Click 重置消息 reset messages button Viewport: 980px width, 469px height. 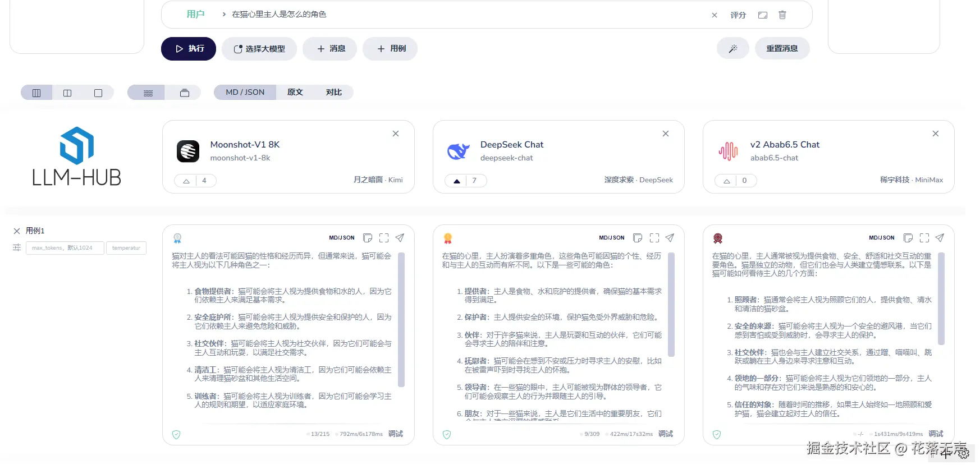click(x=782, y=49)
